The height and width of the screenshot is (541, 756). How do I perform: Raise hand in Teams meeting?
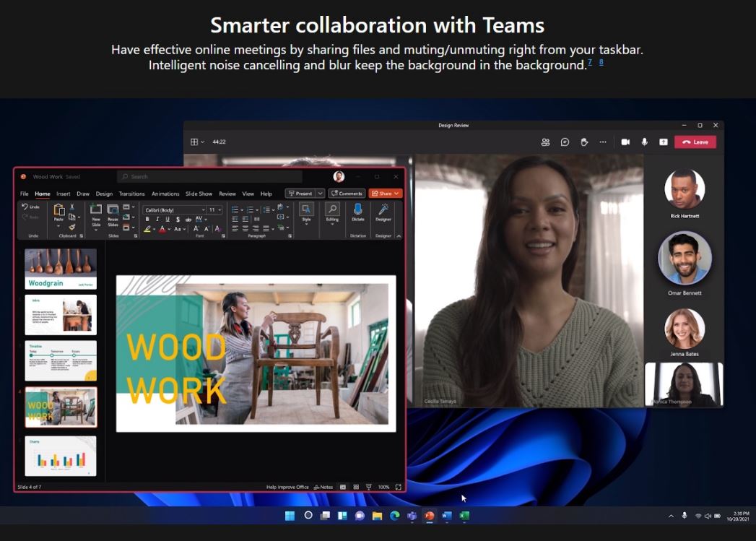click(x=584, y=142)
